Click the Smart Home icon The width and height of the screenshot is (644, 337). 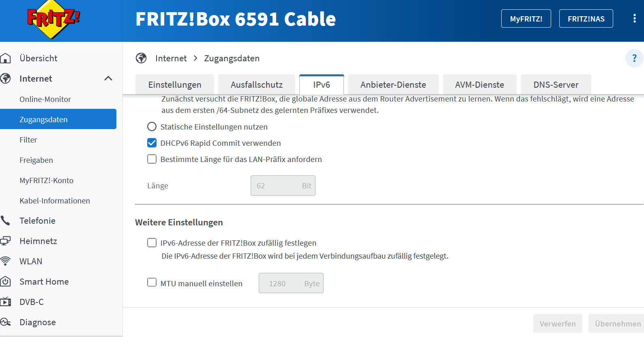point(6,282)
